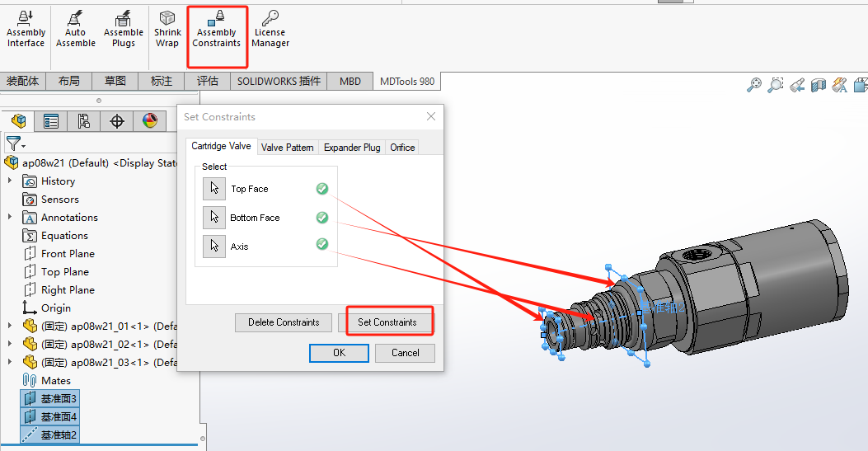Click the Previous View icon
The height and width of the screenshot is (451, 868).
point(797,85)
